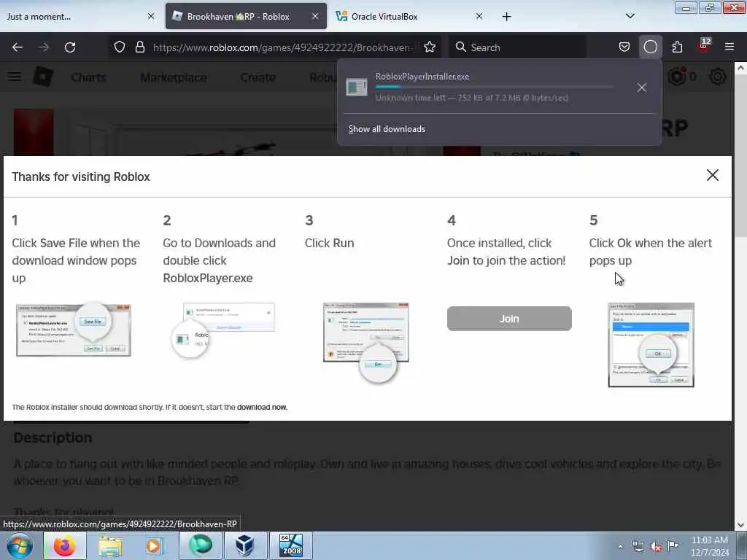Click the padlock site info icon
747x560 pixels.
coord(139,47)
